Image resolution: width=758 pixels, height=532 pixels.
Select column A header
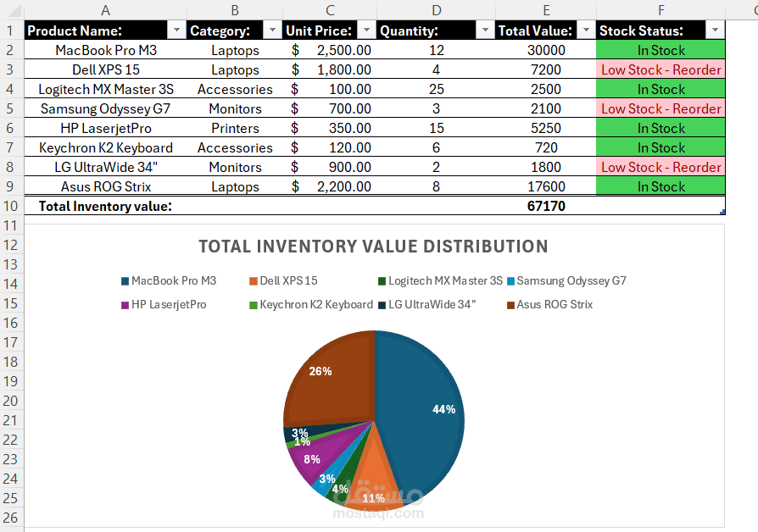tap(105, 10)
